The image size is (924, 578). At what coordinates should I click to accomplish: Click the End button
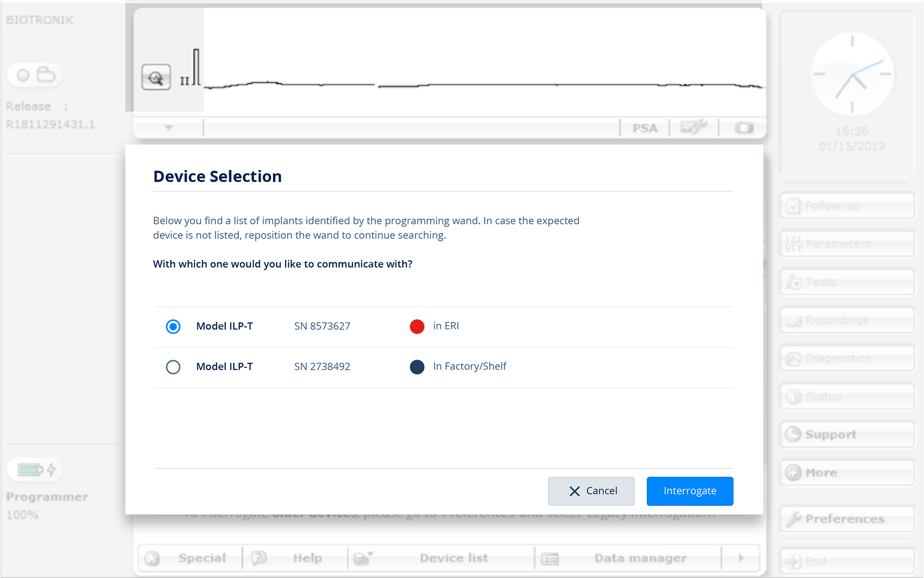(x=847, y=561)
